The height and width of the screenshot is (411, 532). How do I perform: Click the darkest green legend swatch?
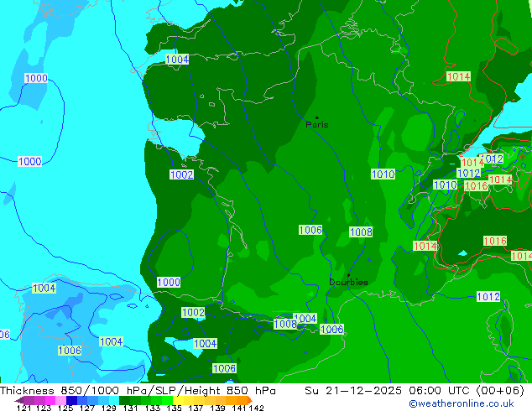124,400
